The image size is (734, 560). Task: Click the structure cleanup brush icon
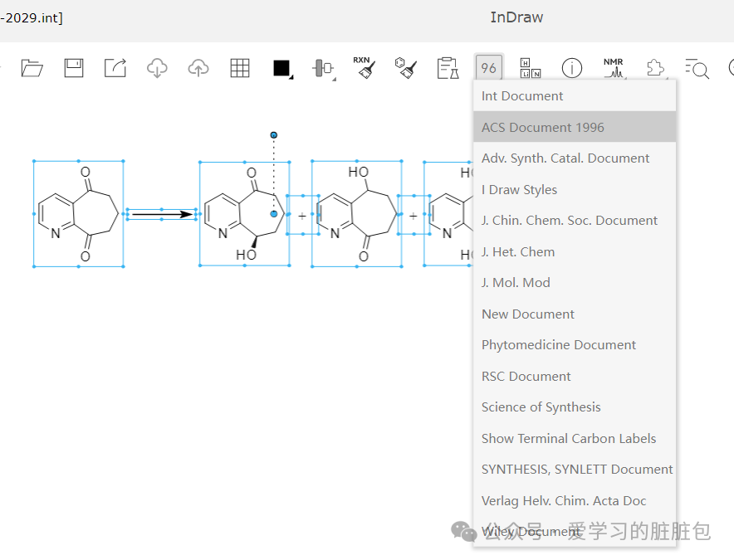tap(405, 68)
